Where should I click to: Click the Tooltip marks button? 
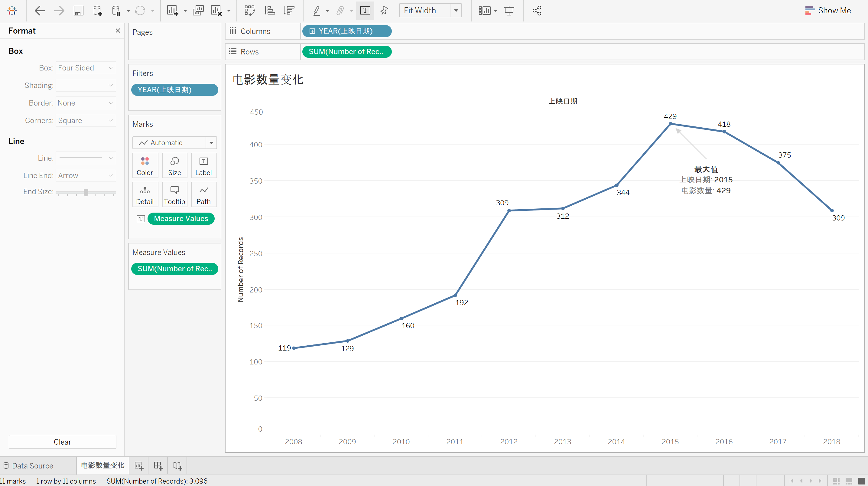point(174,194)
